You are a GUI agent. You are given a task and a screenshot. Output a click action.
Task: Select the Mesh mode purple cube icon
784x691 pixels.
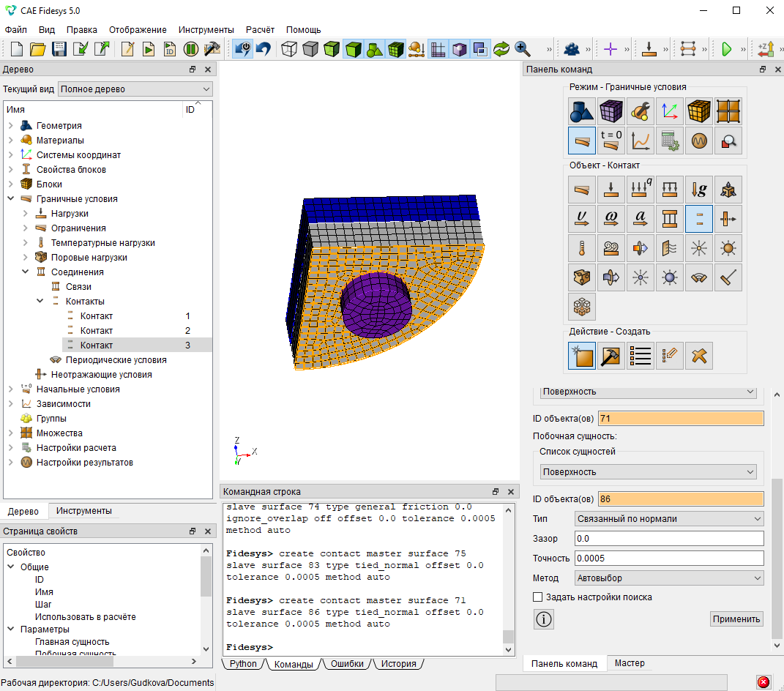click(611, 111)
